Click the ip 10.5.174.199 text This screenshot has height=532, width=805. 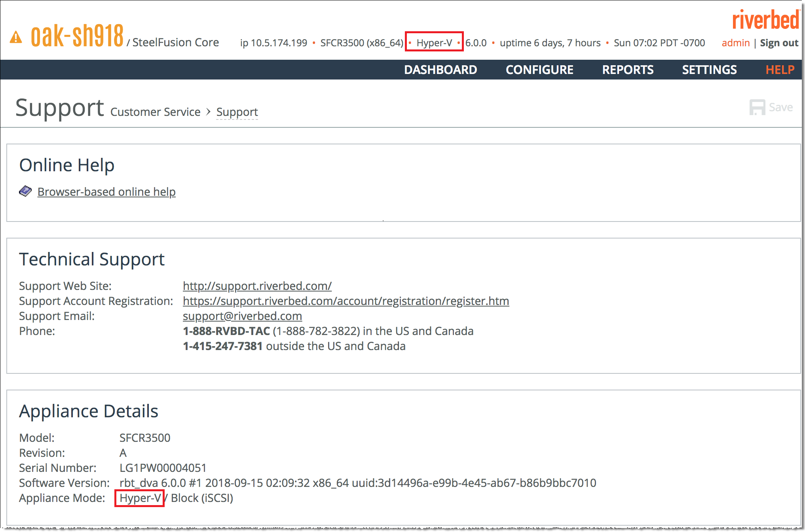273,43
